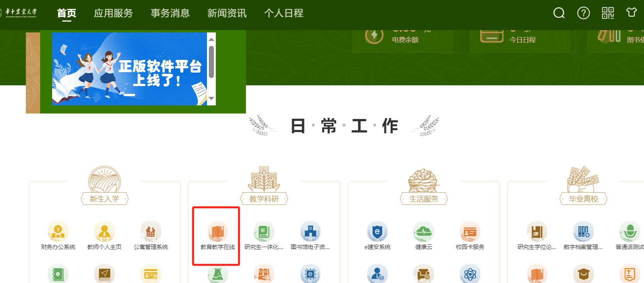Image resolution: width=644 pixels, height=283 pixels.
Task: Open the 数字档案管理 icon
Action: coord(583,231)
